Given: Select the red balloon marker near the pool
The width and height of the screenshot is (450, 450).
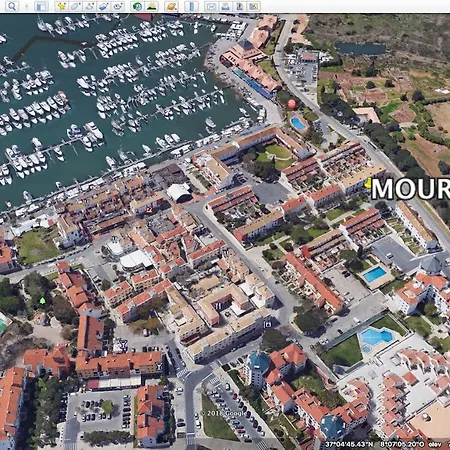Looking at the screenshot, I should 291,104.
